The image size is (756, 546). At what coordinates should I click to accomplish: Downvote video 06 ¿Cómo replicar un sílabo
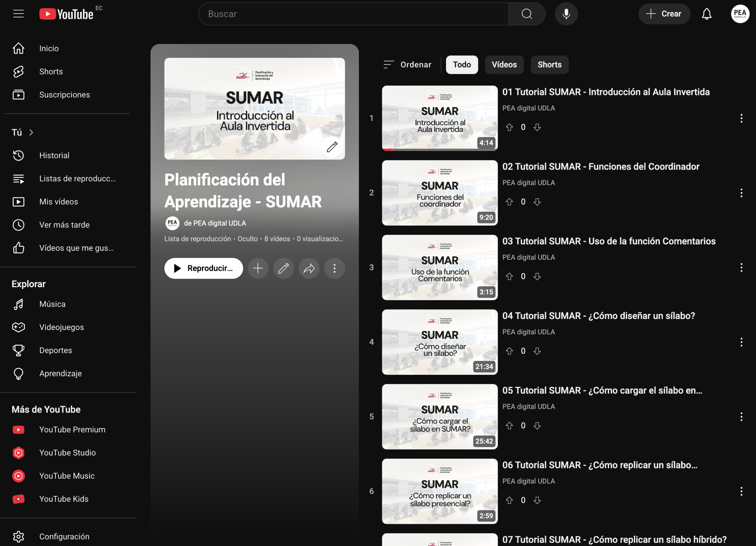pyautogui.click(x=537, y=500)
